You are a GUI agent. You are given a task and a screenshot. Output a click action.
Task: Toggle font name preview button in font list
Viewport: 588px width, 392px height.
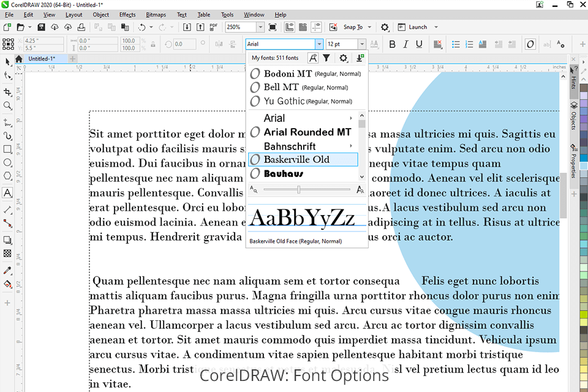313,58
